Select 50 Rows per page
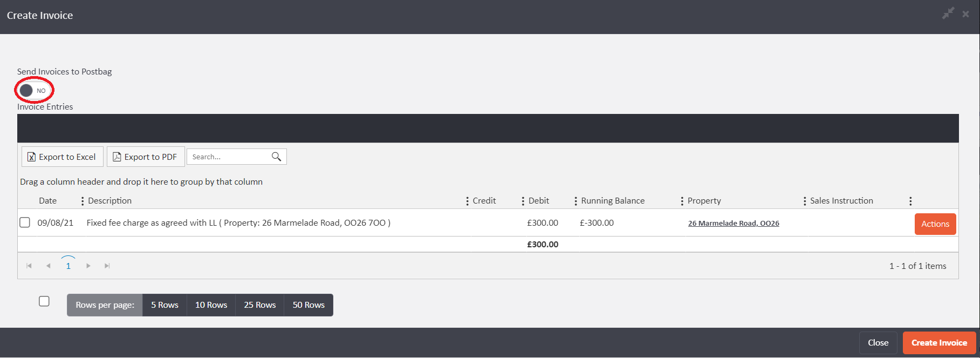Viewport: 980px width, 358px height. click(x=309, y=305)
